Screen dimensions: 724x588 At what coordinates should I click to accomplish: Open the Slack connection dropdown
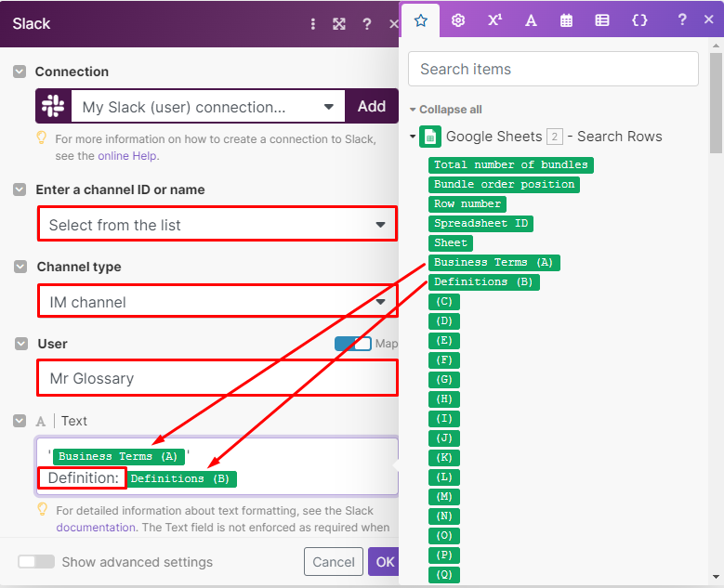coord(208,107)
